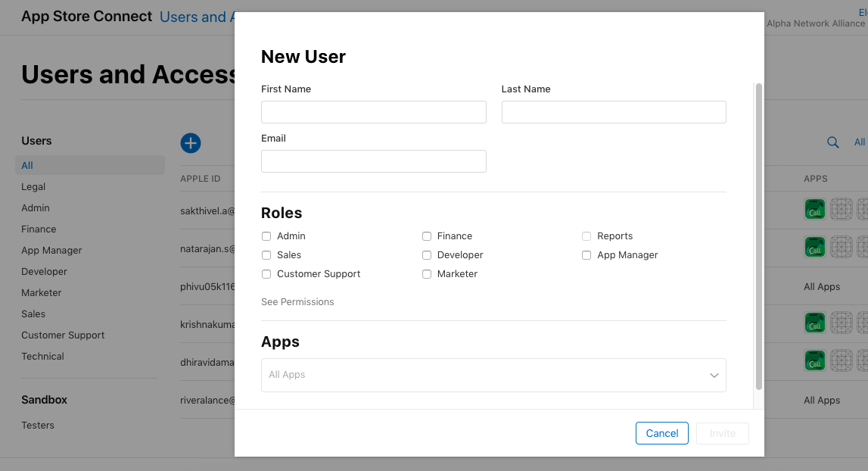868x471 pixels.
Task: Click the blue plus add user icon
Action: tap(191, 142)
